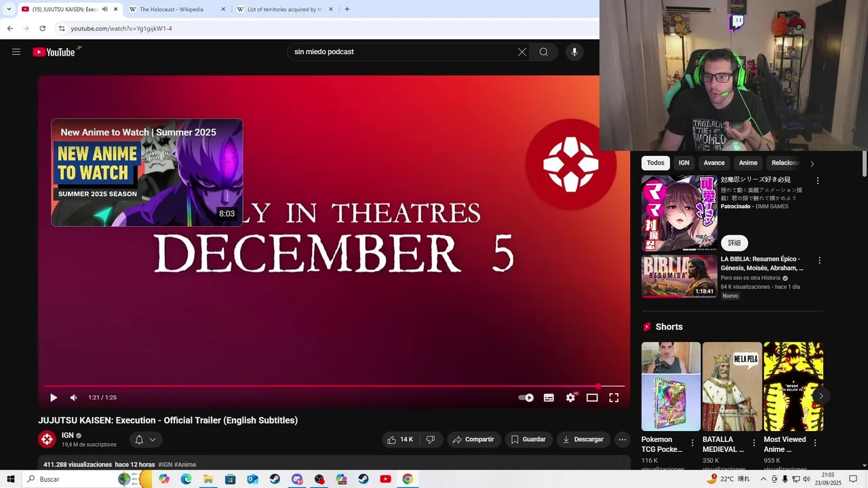The image size is (868, 488).
Task: Dislike the video with thumbs down
Action: (431, 440)
